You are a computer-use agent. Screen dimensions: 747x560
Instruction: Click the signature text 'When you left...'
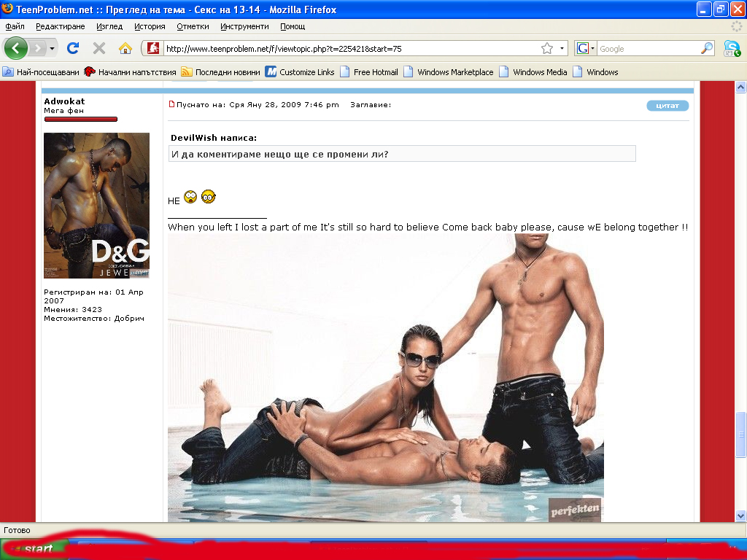tap(427, 227)
